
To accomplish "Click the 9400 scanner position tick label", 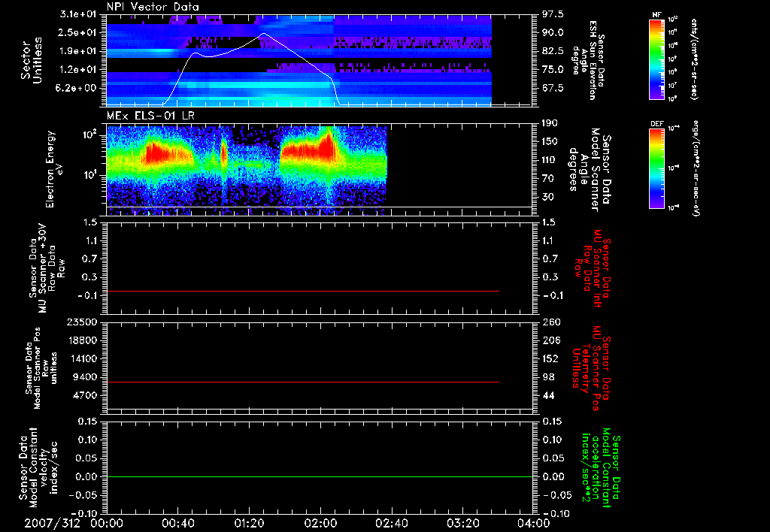I will click(85, 377).
